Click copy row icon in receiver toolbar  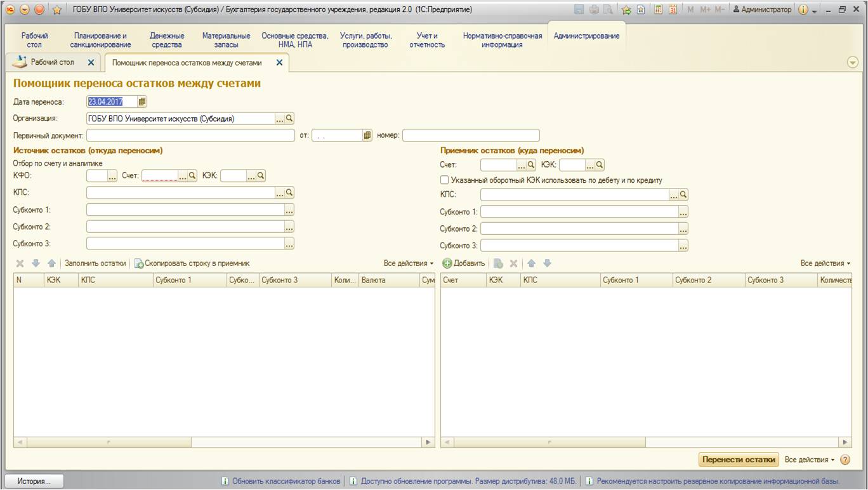pos(499,263)
